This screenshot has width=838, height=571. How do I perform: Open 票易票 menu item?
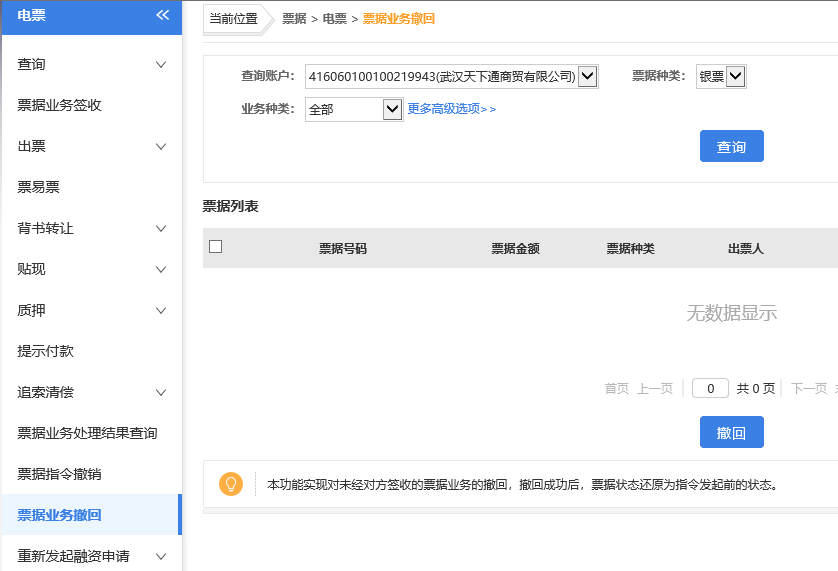click(x=39, y=187)
